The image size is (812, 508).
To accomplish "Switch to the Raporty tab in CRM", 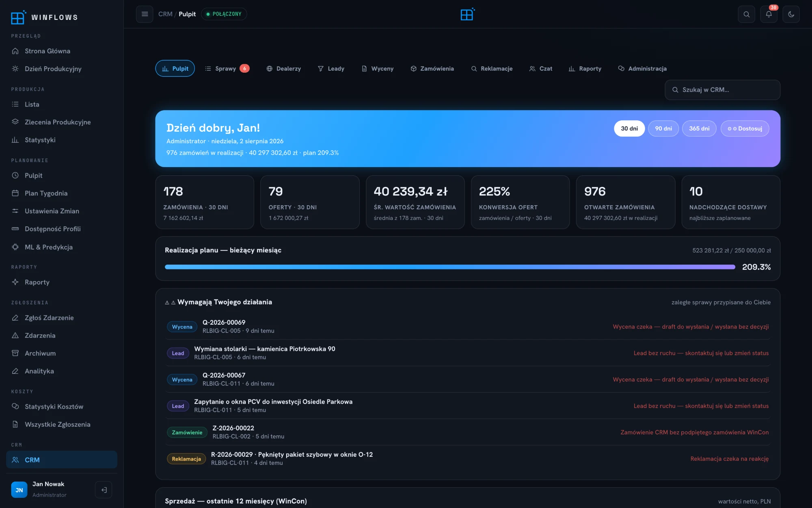I will click(x=585, y=68).
